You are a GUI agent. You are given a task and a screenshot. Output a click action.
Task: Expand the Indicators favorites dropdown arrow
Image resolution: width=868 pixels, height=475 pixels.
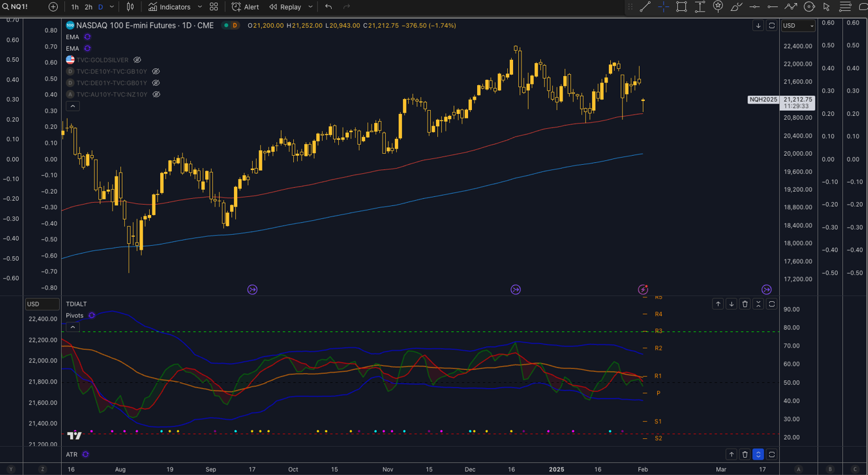pyautogui.click(x=200, y=7)
